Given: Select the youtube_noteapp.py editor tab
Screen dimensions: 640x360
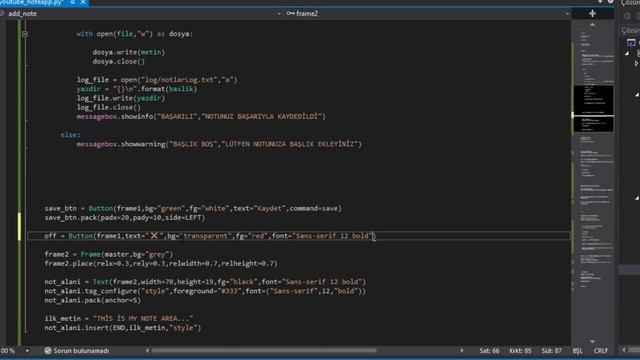Looking at the screenshot, I should pyautogui.click(x=43, y=2).
